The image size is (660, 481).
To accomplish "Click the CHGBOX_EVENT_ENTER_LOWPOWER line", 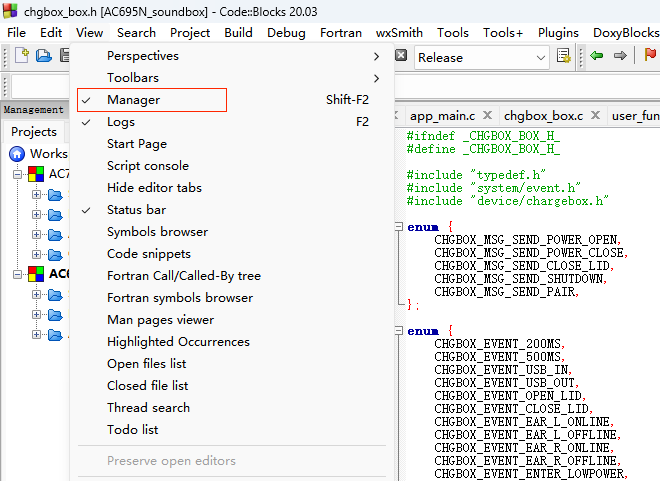I will tap(531, 474).
